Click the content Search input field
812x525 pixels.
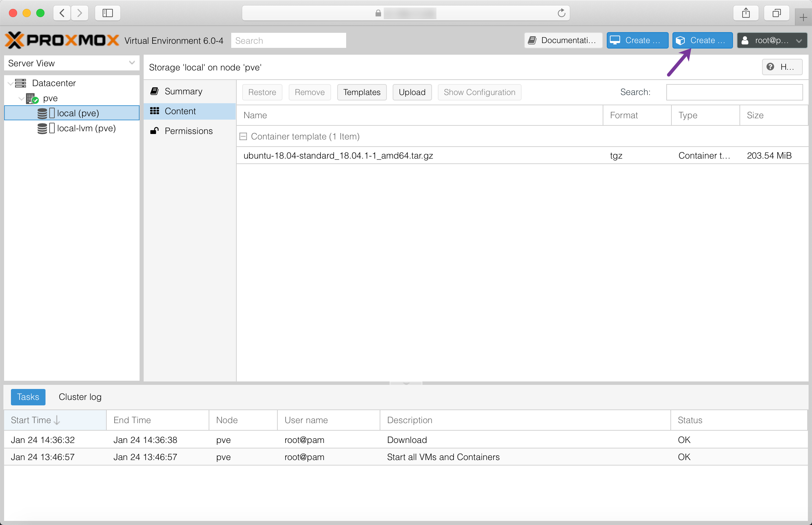(734, 92)
